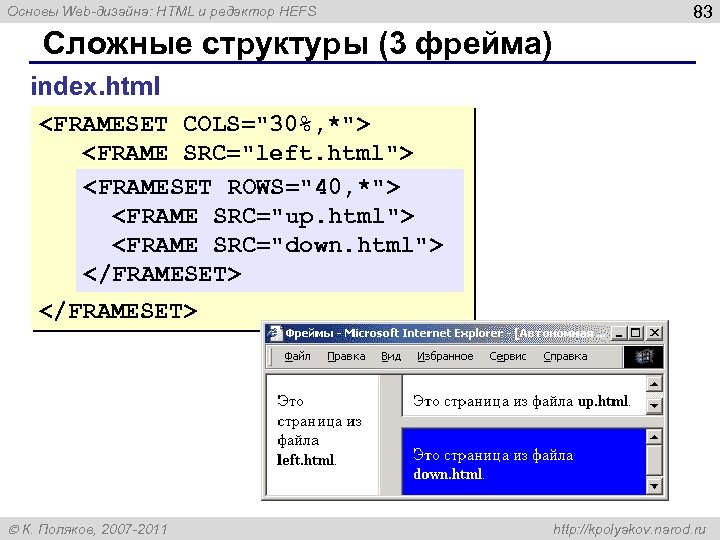Viewport: 720px width, 540px height.
Task: Click scroll-down arrow in the up.html frame
Action: [654, 406]
